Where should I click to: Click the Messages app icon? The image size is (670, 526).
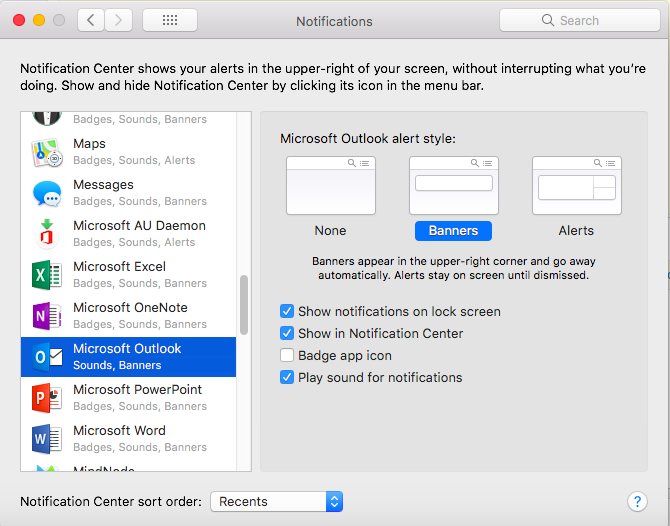(46, 193)
